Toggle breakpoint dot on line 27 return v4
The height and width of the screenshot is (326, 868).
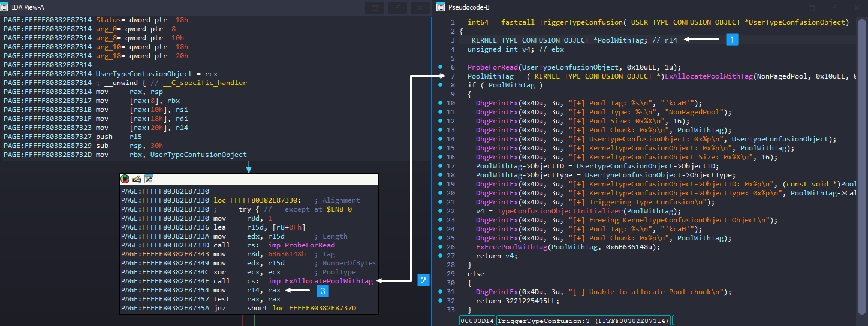441,256
